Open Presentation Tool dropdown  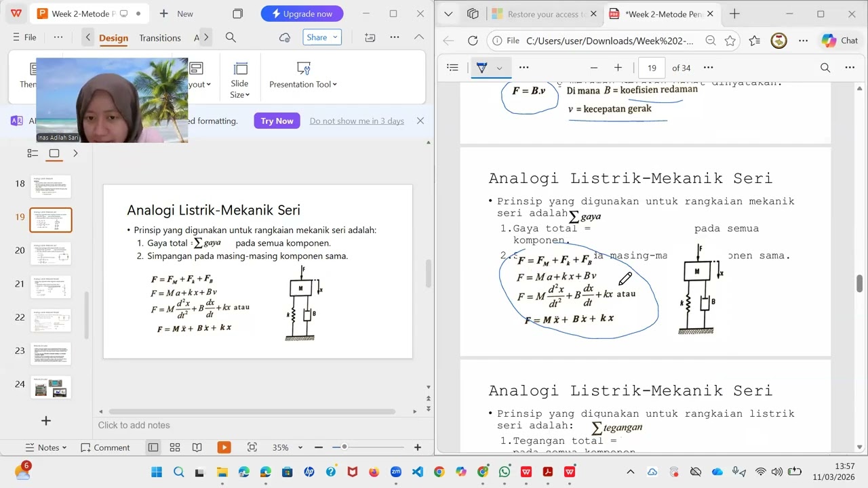(x=303, y=75)
